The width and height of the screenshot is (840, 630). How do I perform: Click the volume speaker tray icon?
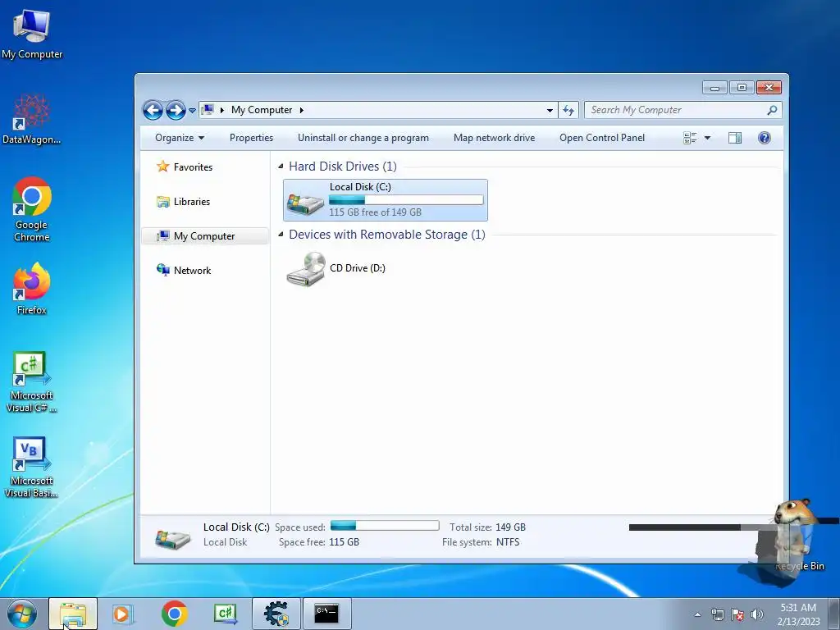[757, 614]
